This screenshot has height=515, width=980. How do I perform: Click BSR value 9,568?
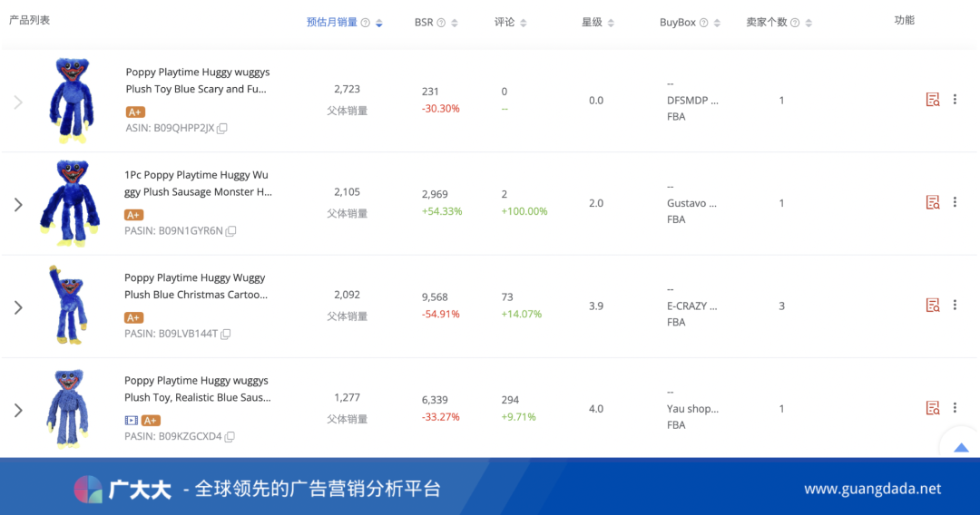[x=435, y=297]
